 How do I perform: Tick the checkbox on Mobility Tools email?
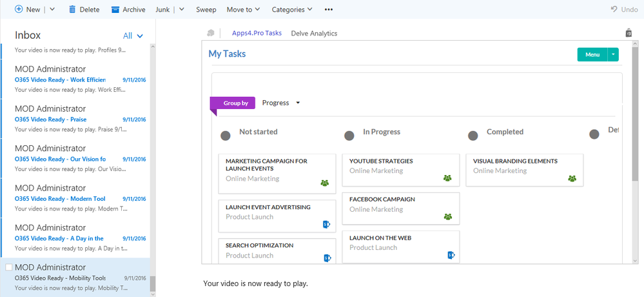pyautogui.click(x=8, y=267)
